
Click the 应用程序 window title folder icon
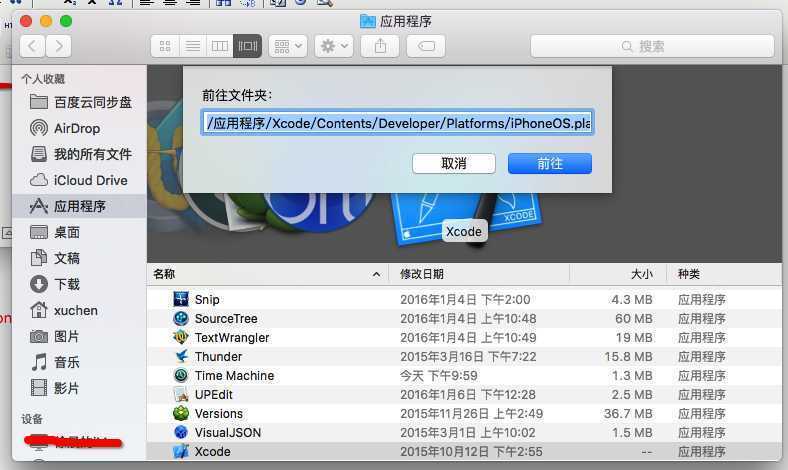tap(368, 21)
